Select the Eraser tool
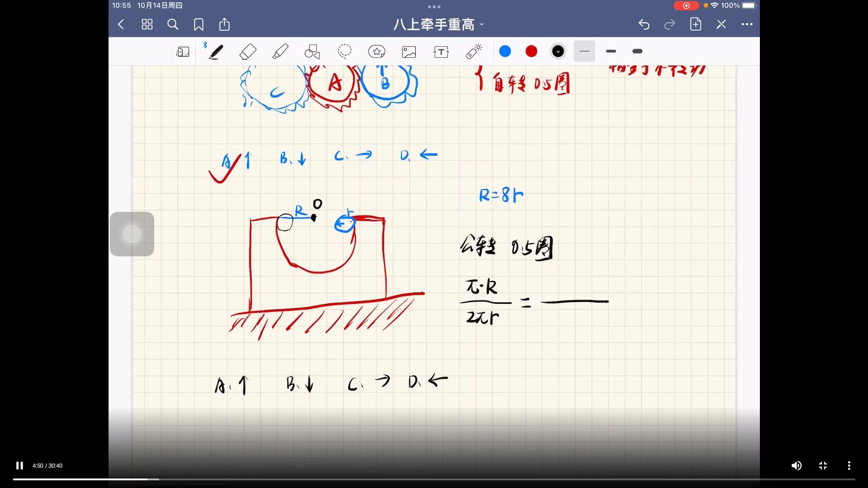The width and height of the screenshot is (868, 488). coord(248,52)
